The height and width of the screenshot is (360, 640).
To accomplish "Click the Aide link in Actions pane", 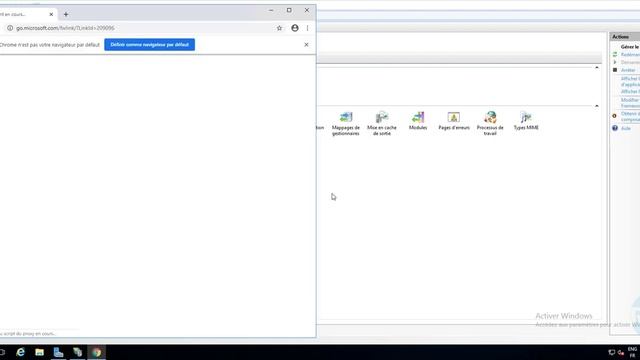I will point(625,128).
